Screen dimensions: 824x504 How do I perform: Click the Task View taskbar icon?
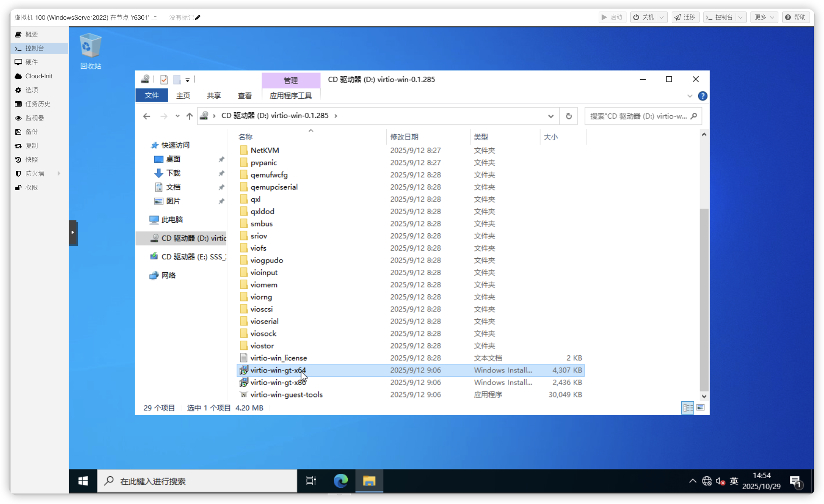pos(311,480)
